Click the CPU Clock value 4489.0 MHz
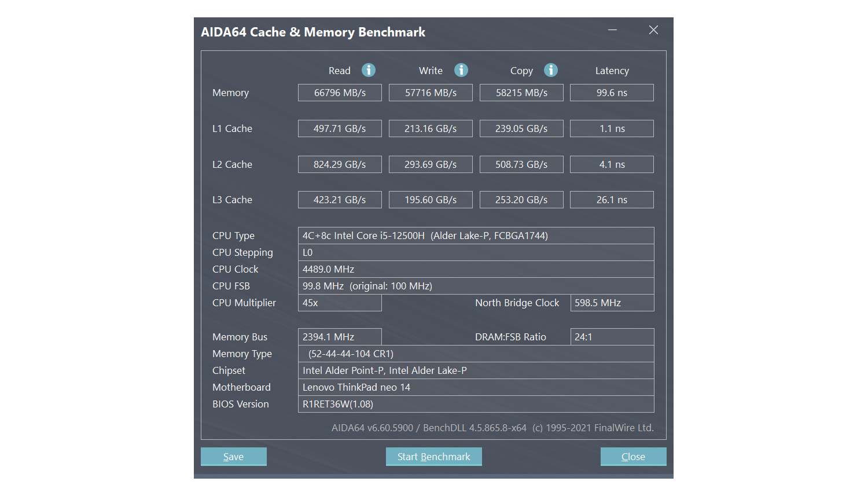The height and width of the screenshot is (496, 868). point(476,269)
